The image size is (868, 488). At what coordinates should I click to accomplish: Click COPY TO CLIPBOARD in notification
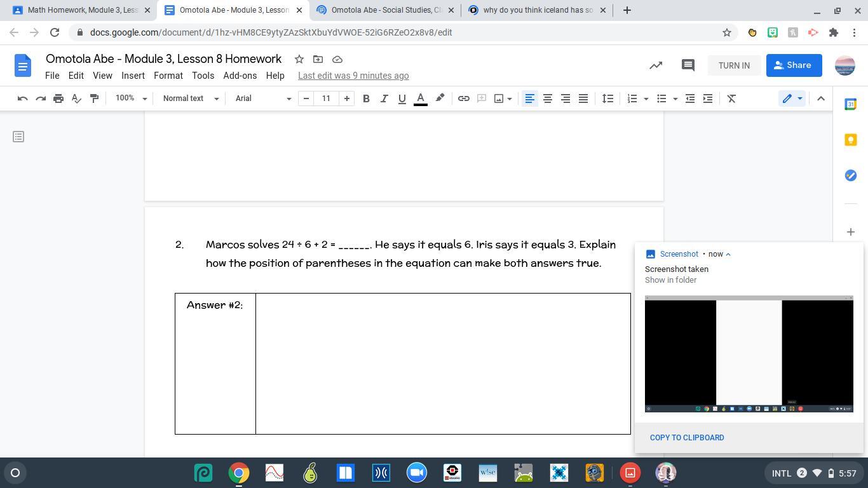(x=687, y=438)
